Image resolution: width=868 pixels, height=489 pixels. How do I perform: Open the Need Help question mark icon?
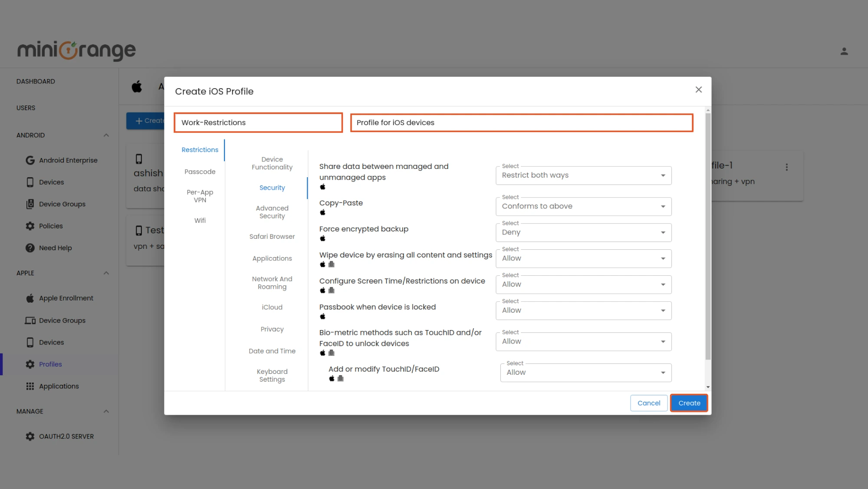[x=30, y=248]
